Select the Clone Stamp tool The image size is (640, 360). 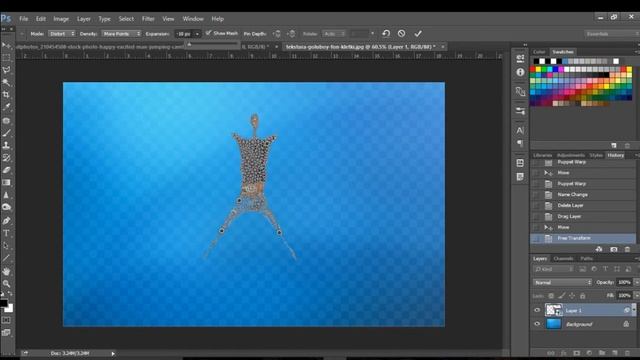tap(6, 145)
